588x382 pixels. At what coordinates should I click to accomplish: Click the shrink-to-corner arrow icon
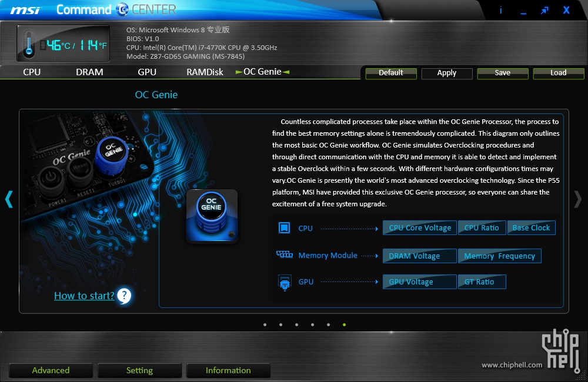point(544,10)
